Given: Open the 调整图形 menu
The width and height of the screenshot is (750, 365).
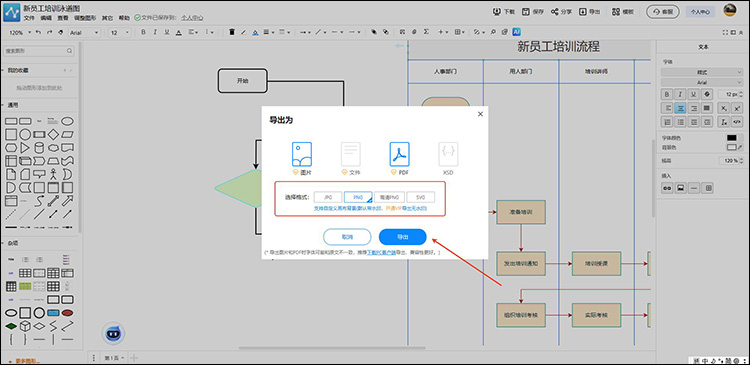Looking at the screenshot, I should [x=85, y=18].
